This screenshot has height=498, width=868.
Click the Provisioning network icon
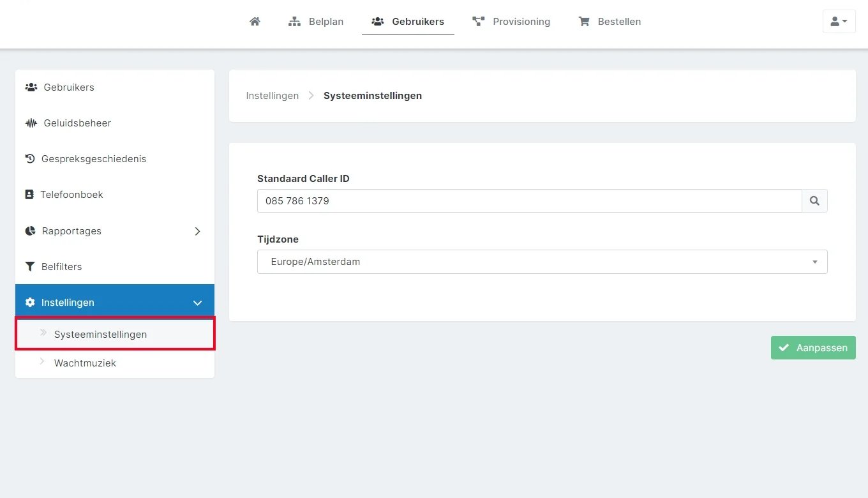click(x=478, y=22)
